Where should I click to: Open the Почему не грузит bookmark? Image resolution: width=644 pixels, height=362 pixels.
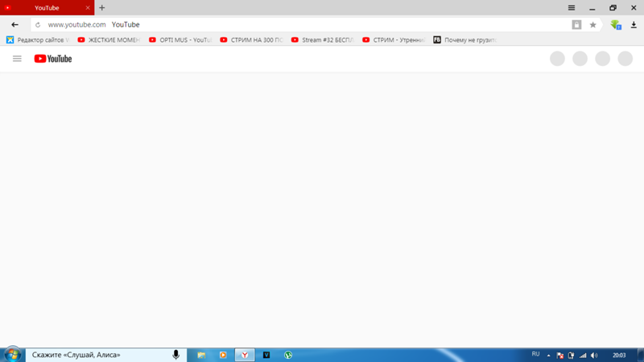[x=465, y=39]
